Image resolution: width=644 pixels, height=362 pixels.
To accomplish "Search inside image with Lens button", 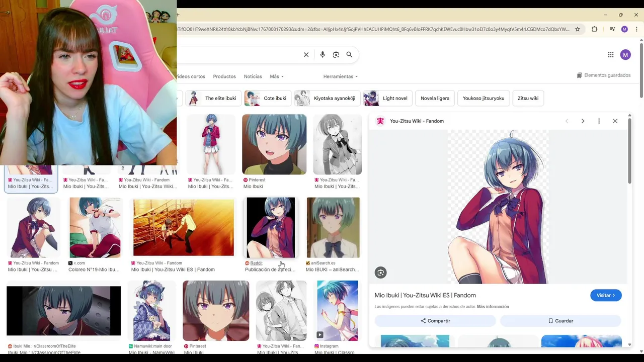I will [x=380, y=273].
